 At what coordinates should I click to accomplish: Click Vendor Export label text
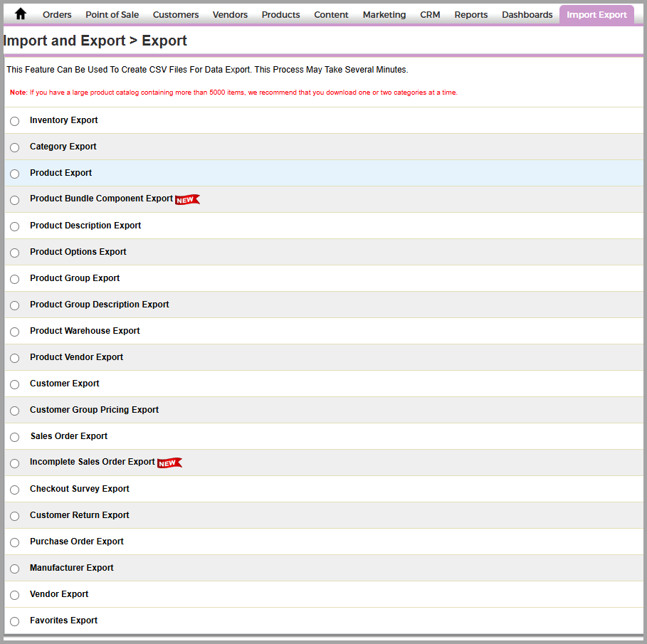[x=59, y=594]
